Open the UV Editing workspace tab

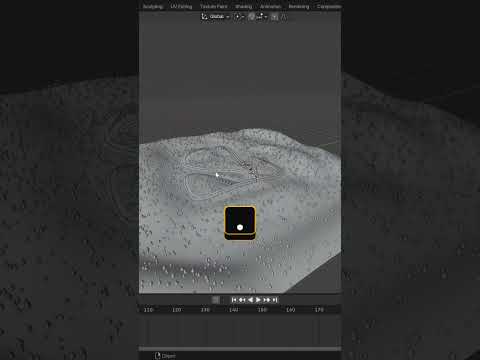click(x=181, y=6)
